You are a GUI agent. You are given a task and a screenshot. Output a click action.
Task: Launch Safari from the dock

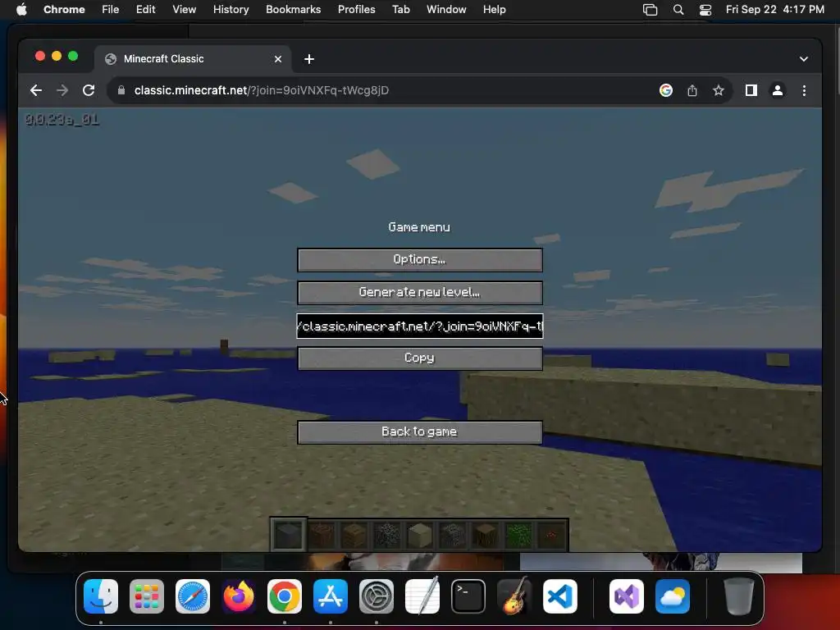(193, 596)
